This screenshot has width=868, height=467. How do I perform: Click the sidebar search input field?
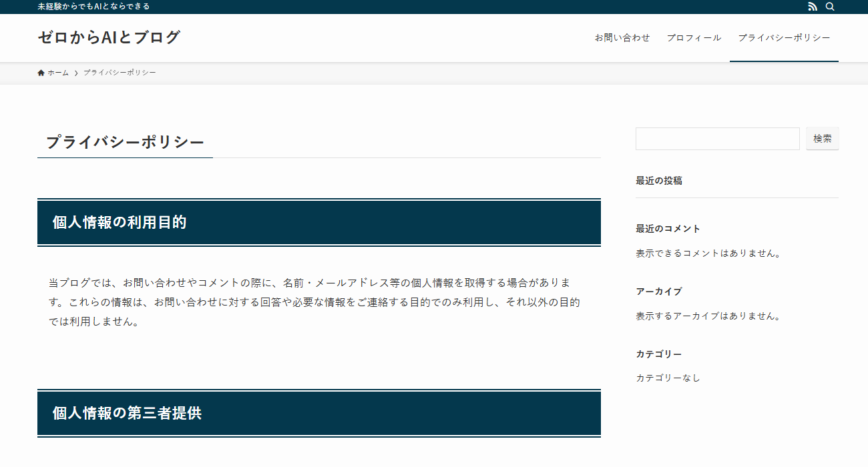pos(718,139)
